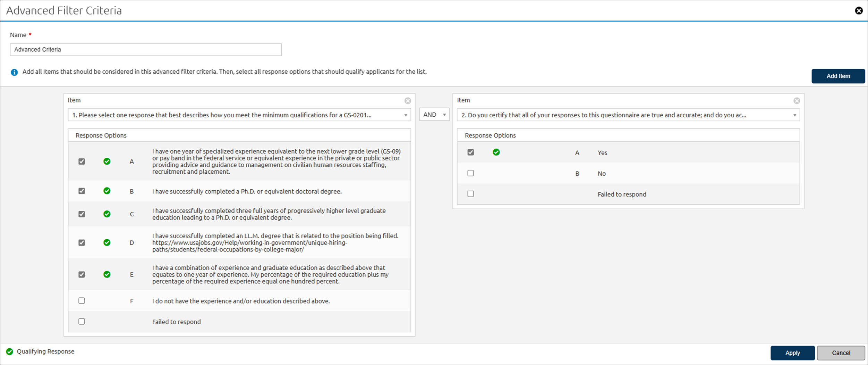Click the Qualifying Response legend icon
Viewport: 868px width, 365px height.
pos(9,351)
